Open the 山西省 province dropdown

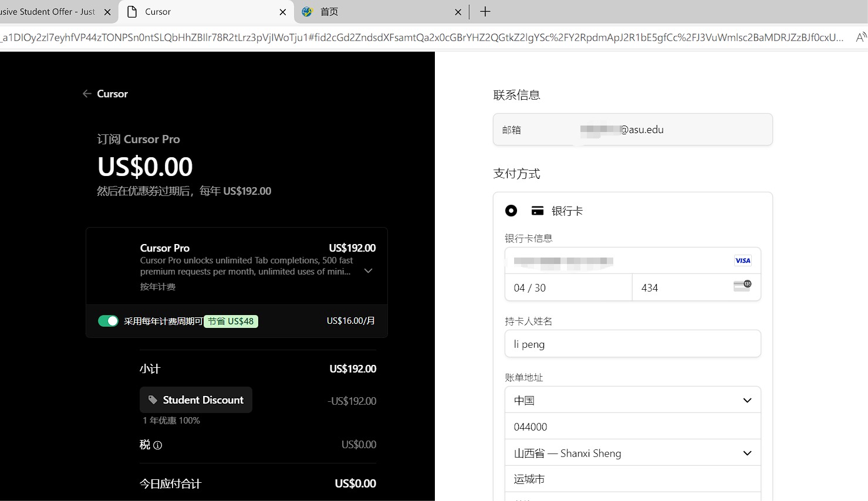pyautogui.click(x=632, y=453)
